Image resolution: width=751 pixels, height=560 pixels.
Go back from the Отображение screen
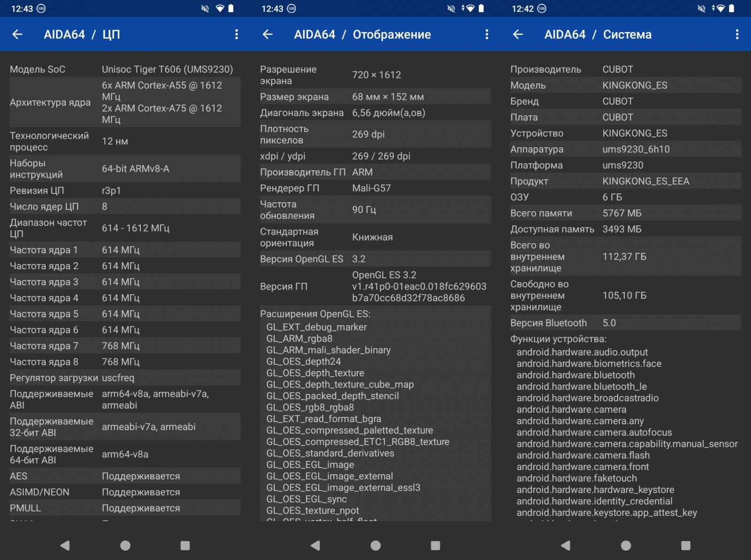pyautogui.click(x=268, y=34)
